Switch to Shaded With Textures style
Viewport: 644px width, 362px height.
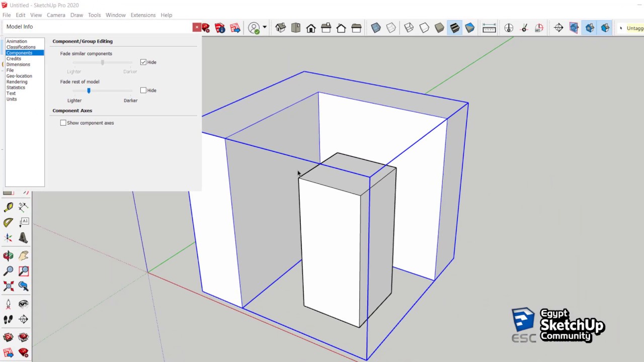click(x=455, y=28)
